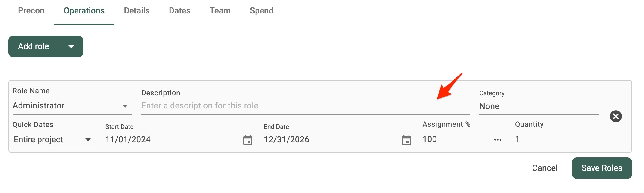Go to the Team tab
This screenshot has height=193, width=644.
click(220, 11)
